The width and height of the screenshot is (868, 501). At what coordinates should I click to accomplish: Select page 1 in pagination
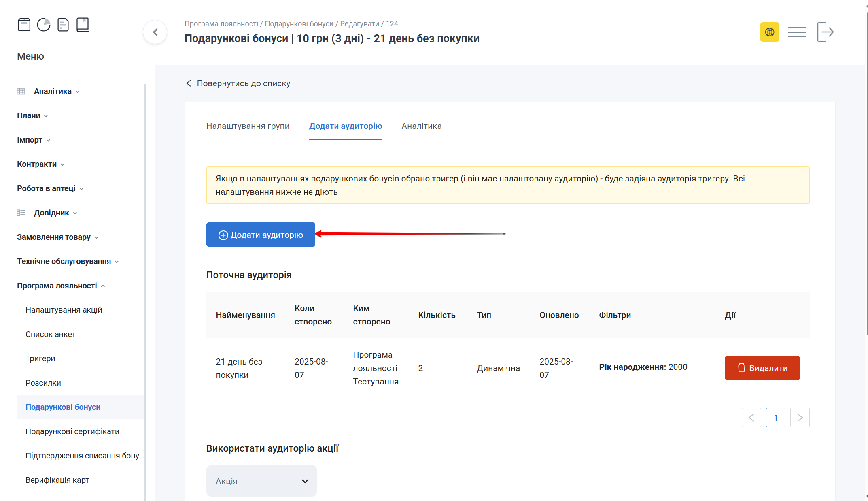775,418
